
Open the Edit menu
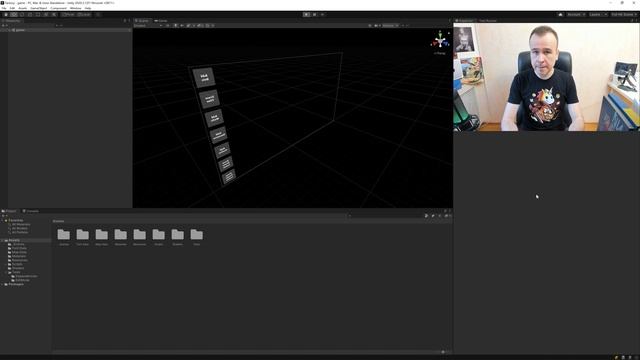click(x=12, y=8)
